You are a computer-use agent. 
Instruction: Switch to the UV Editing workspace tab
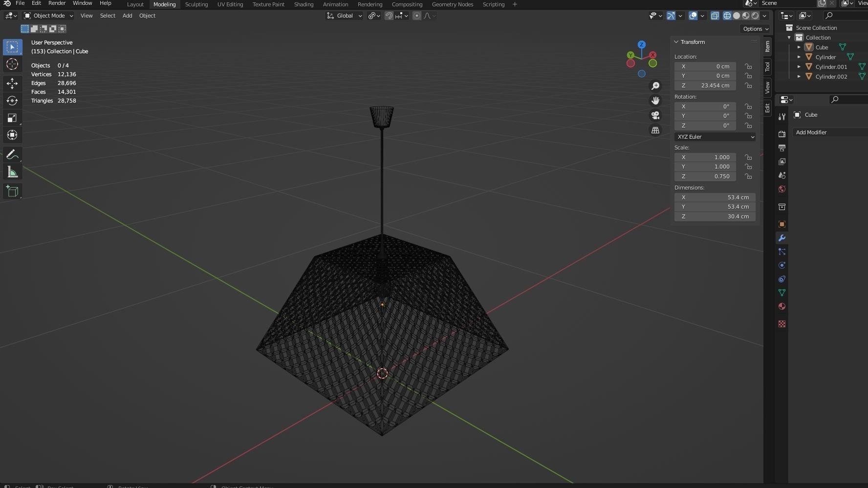click(x=230, y=4)
